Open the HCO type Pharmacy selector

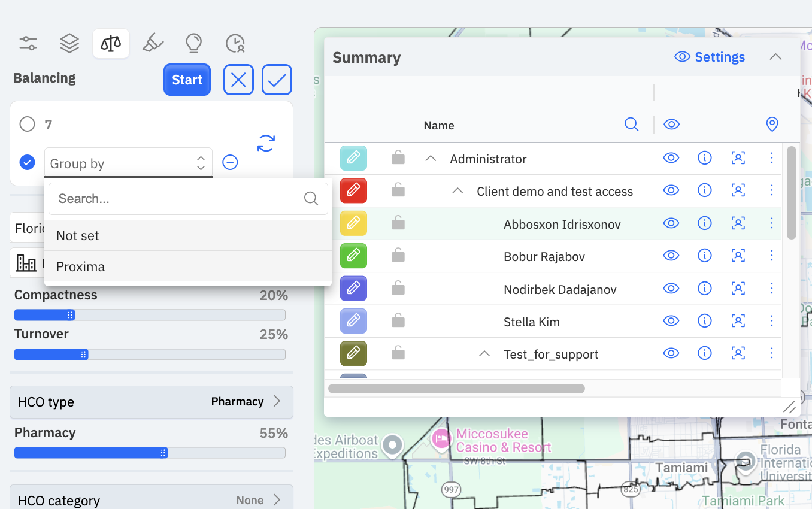(152, 402)
